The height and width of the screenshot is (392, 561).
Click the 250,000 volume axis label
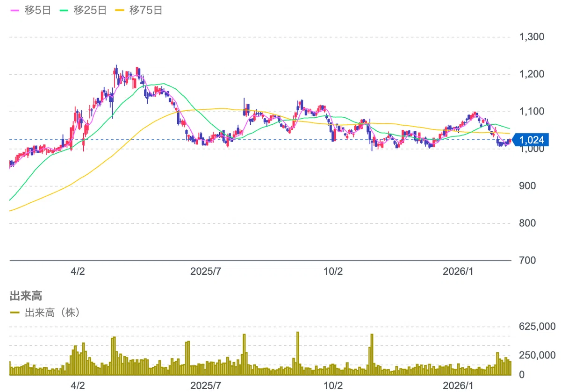537,356
